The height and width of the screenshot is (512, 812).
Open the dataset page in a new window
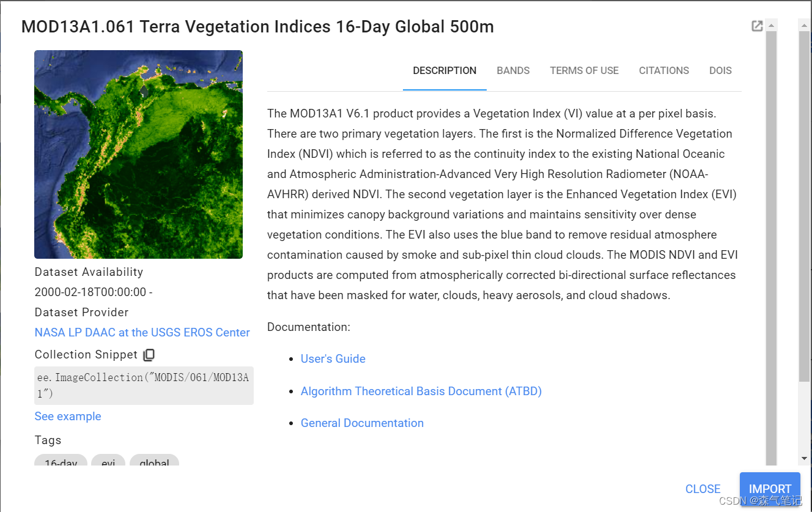tap(757, 26)
